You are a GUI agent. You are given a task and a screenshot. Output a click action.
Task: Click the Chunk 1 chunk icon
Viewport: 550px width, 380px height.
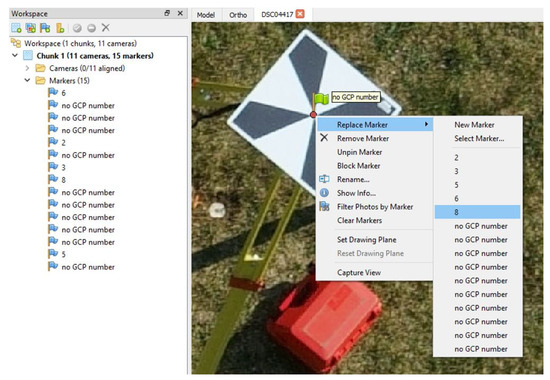(28, 55)
